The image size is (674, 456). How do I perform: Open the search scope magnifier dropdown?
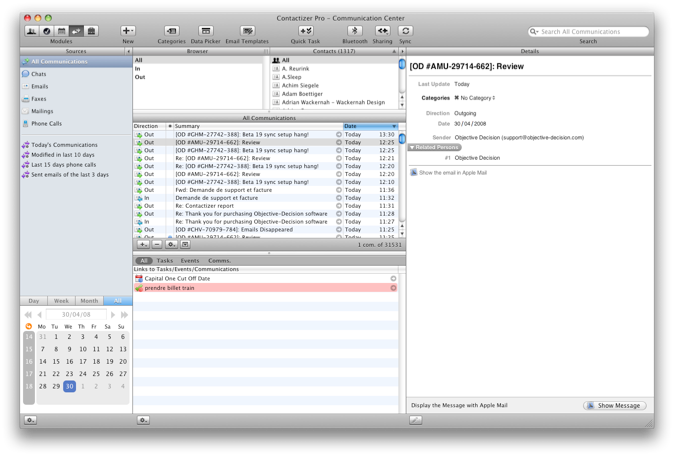coord(534,32)
